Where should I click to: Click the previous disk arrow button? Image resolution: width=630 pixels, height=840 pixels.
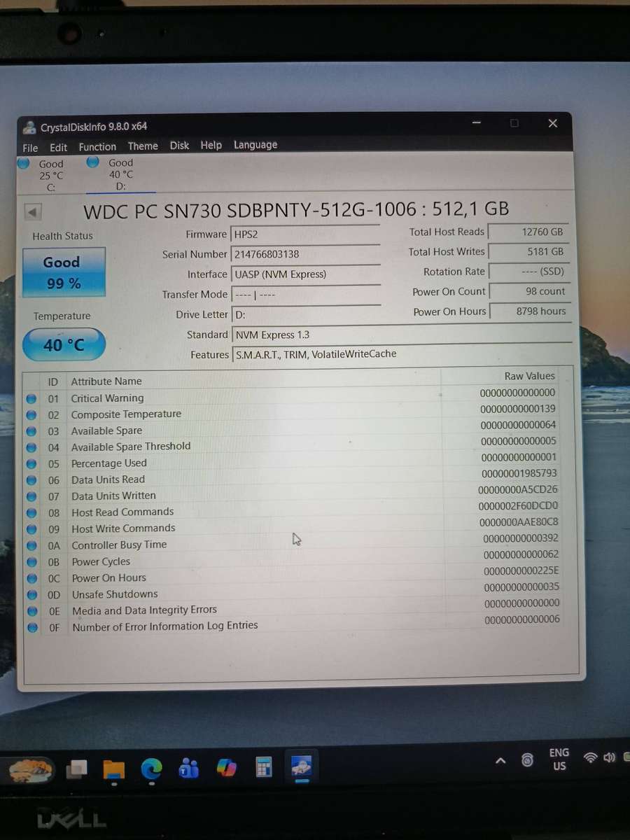tap(33, 211)
